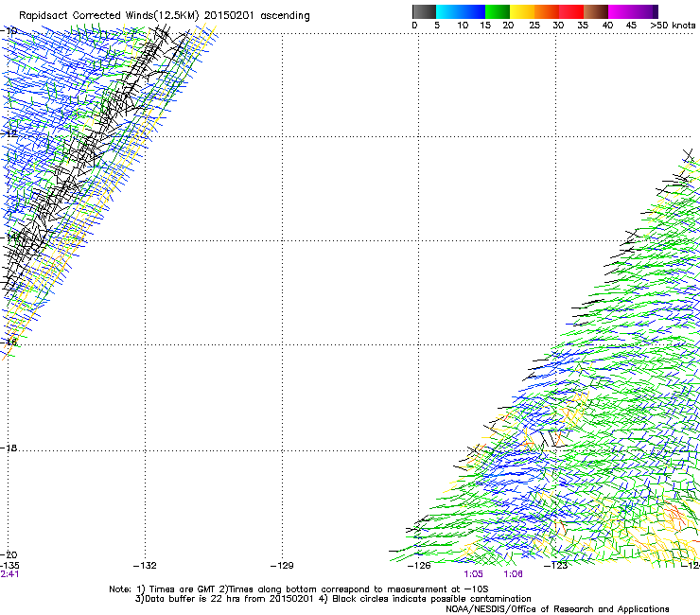
Task: Click the '15' legend scale label
Action: pyautogui.click(x=485, y=26)
